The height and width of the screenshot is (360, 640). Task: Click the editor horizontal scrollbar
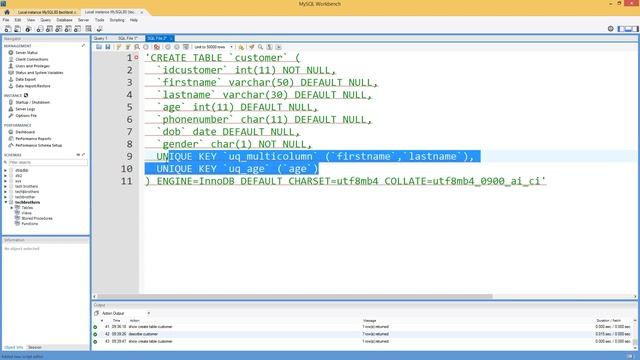295,297
